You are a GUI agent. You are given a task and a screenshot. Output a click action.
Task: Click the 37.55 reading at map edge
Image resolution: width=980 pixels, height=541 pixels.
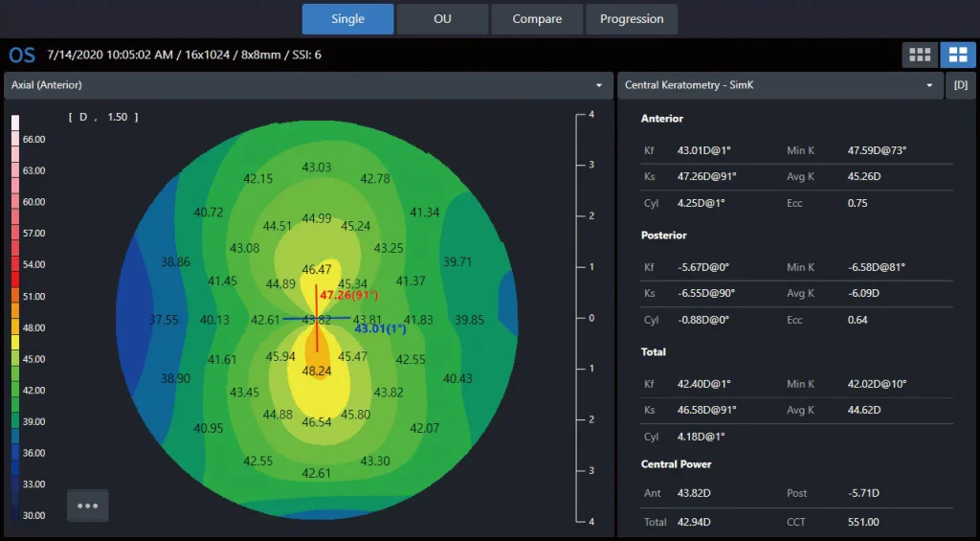(164, 320)
